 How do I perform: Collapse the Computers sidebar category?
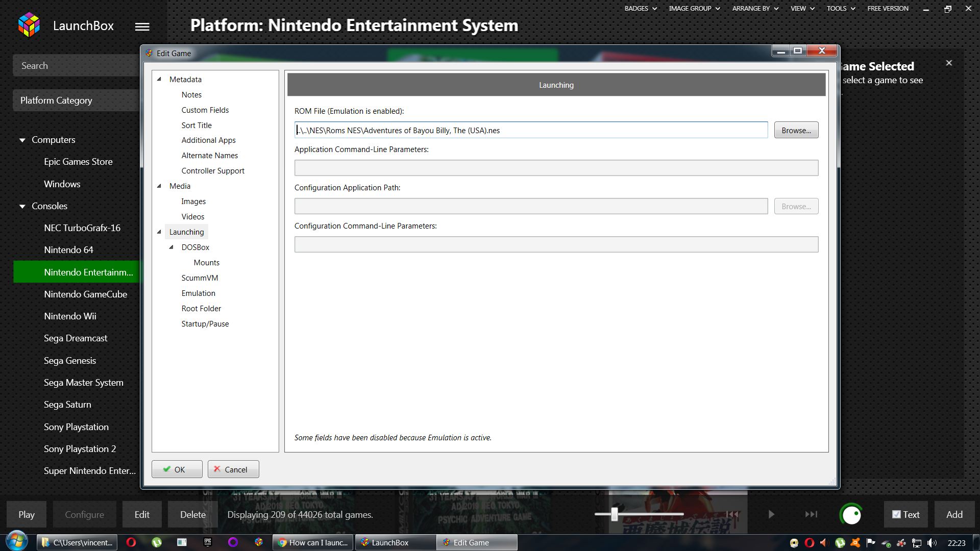click(x=22, y=140)
